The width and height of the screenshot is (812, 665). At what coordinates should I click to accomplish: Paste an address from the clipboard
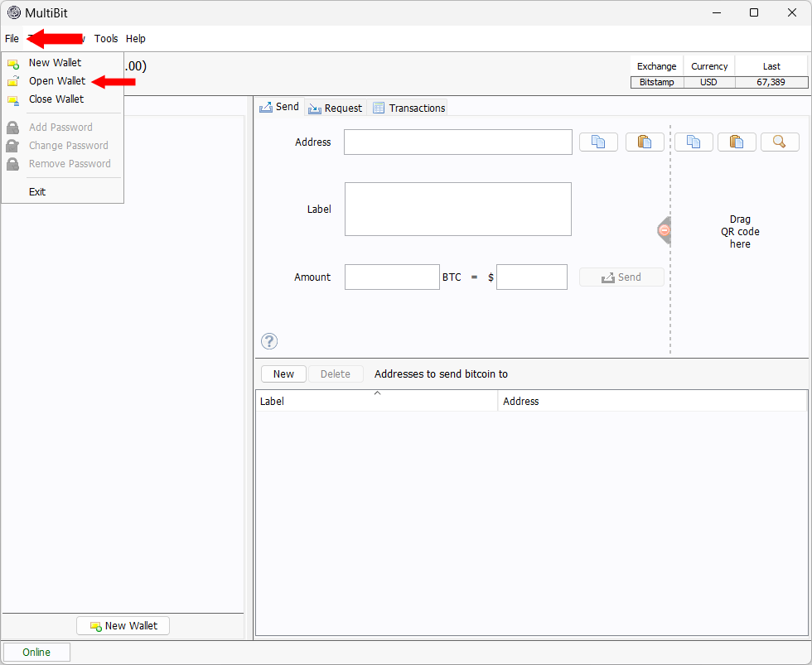[645, 142]
